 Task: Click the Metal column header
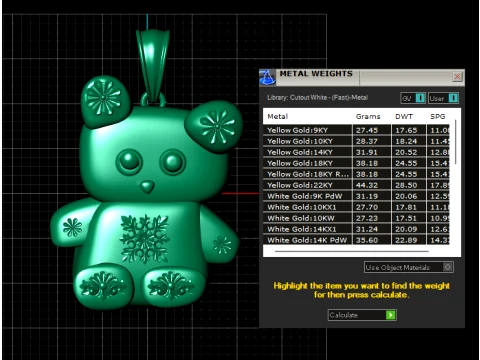coord(278,116)
